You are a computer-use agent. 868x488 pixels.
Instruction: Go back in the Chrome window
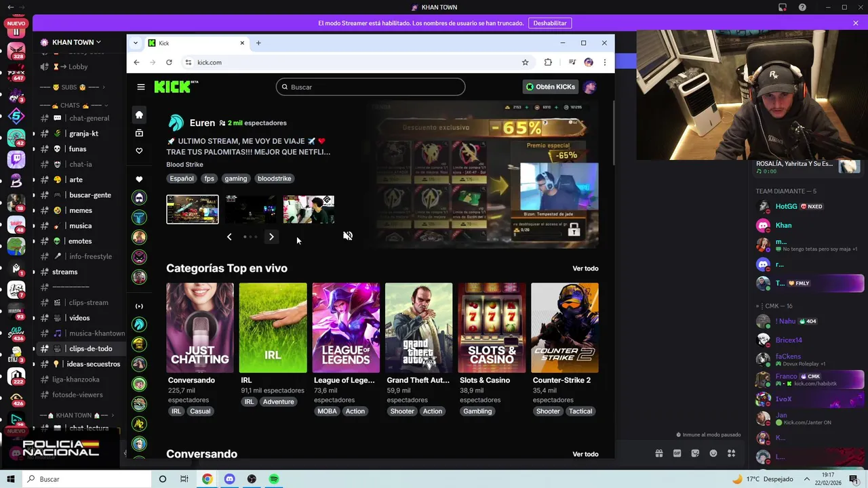tap(136, 62)
